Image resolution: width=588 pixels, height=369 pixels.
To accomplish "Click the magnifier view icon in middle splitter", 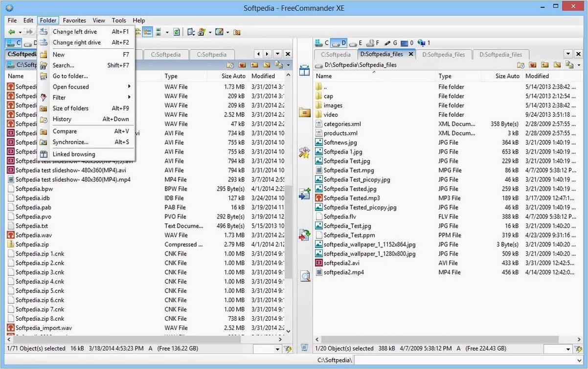I will click(x=305, y=277).
